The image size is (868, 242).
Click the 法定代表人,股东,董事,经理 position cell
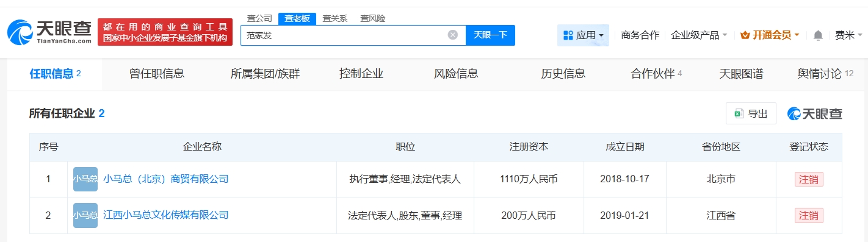pyautogui.click(x=405, y=215)
